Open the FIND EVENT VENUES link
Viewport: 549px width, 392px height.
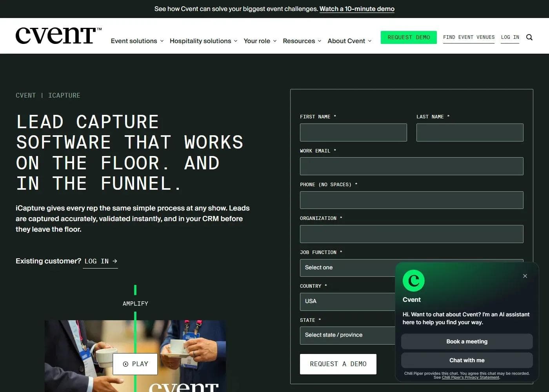(469, 37)
